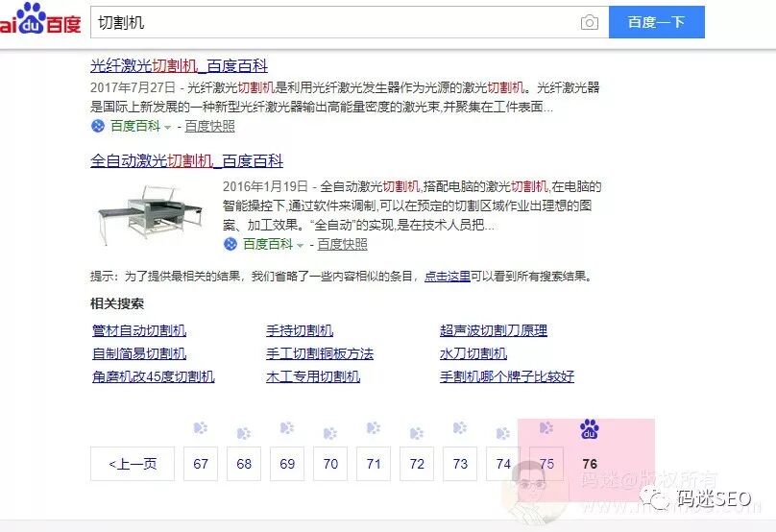Click paw icon above page 68
The image size is (776, 532).
click(244, 433)
